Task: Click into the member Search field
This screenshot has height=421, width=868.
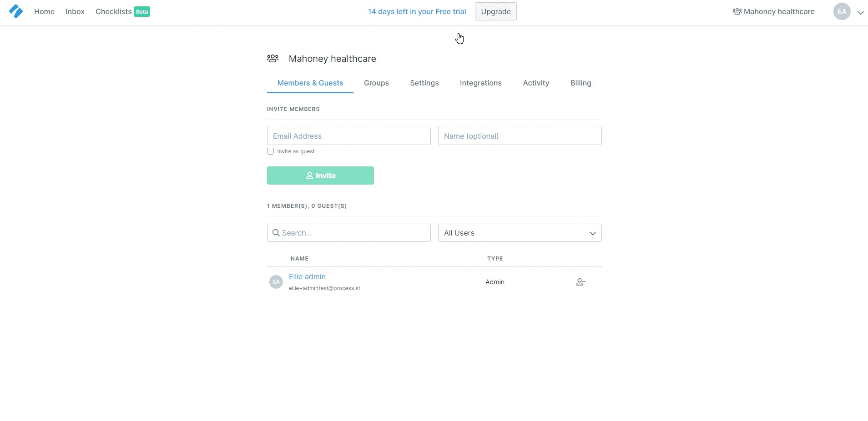Action: pos(349,233)
